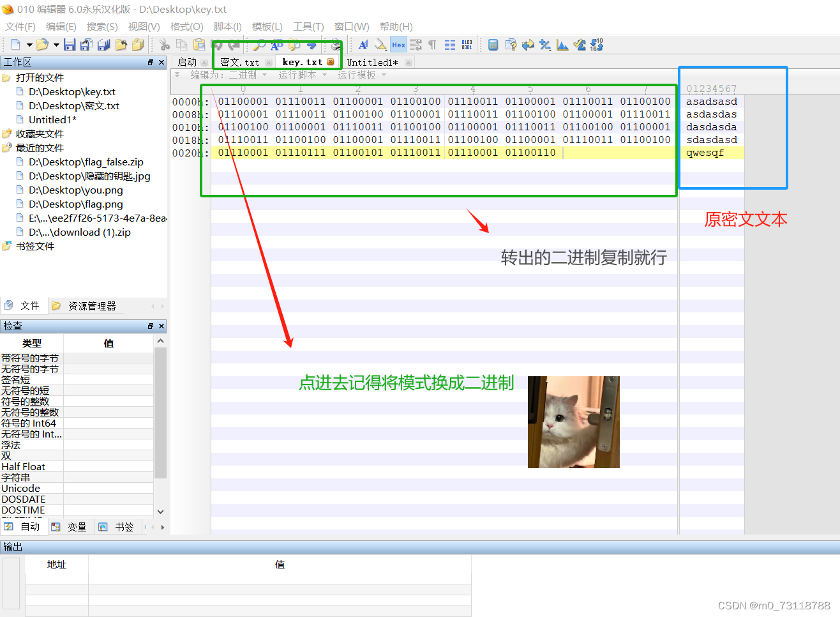Toggle the text highlighter tool

pos(379,45)
